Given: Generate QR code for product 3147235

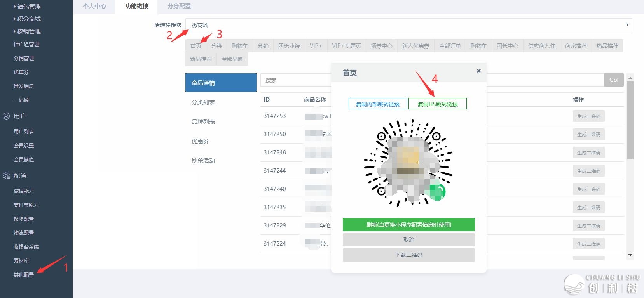Looking at the screenshot, I should point(589,207).
